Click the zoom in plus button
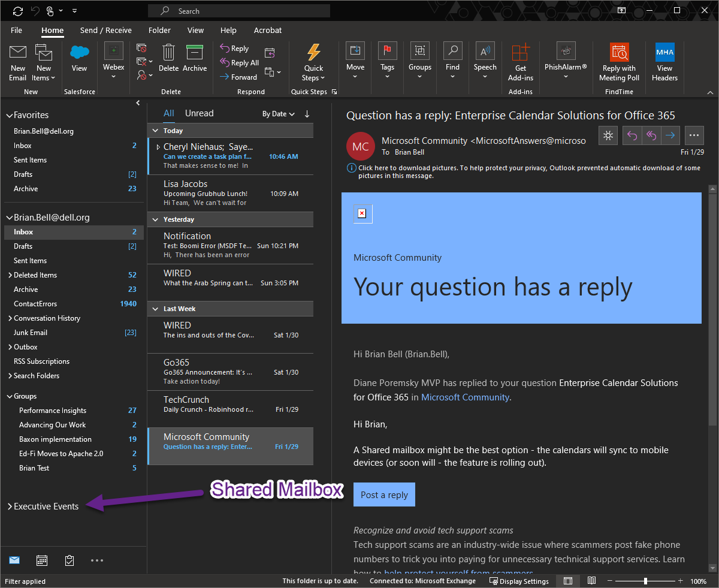The height and width of the screenshot is (588, 719). coord(681,581)
